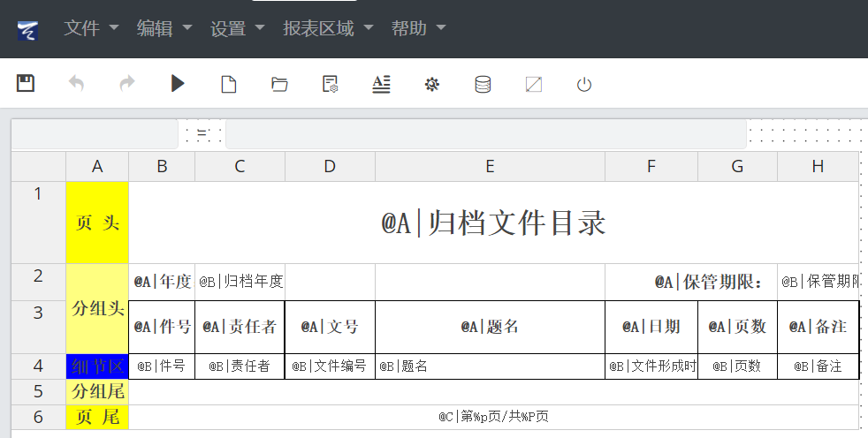Open the 文件 dropdown menu
The height and width of the screenshot is (438, 868).
pos(91,28)
